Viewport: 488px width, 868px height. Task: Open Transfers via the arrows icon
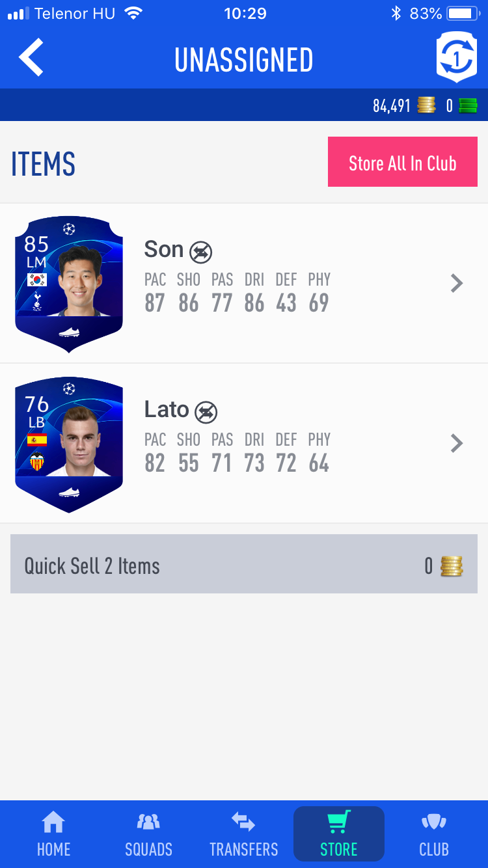[243, 822]
